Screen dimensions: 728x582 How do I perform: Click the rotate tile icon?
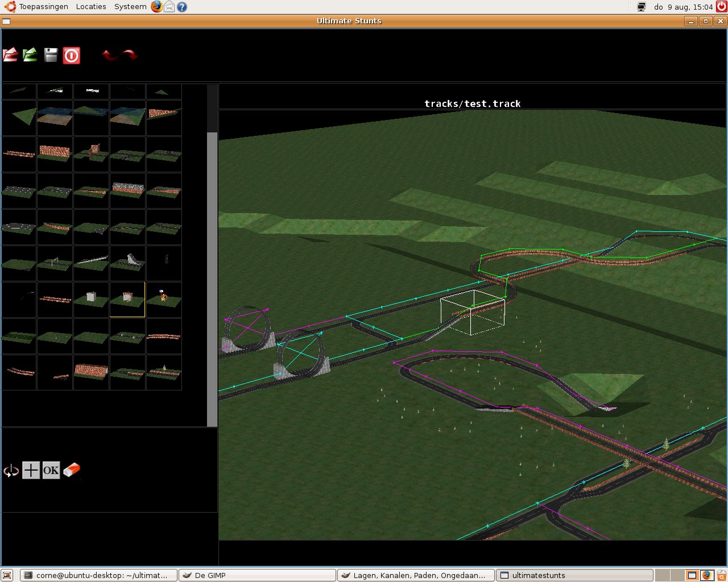tap(11, 470)
